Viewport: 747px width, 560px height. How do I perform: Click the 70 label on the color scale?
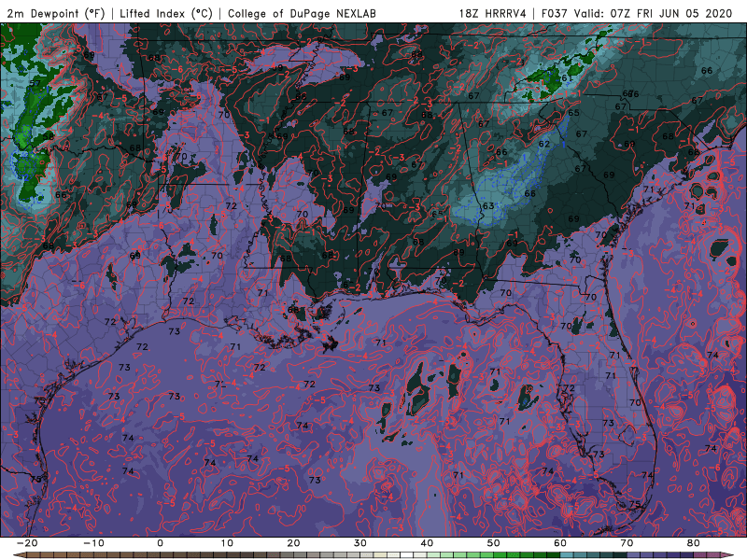click(627, 543)
